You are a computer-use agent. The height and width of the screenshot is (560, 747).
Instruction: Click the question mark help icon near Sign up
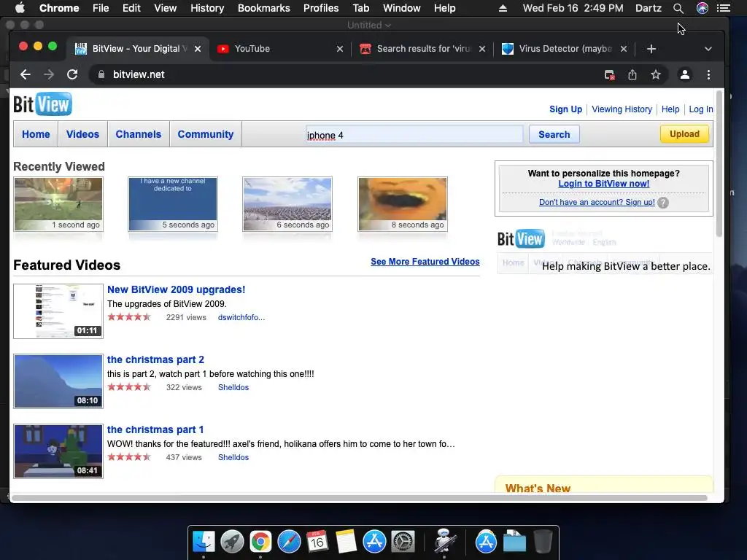[662, 203]
